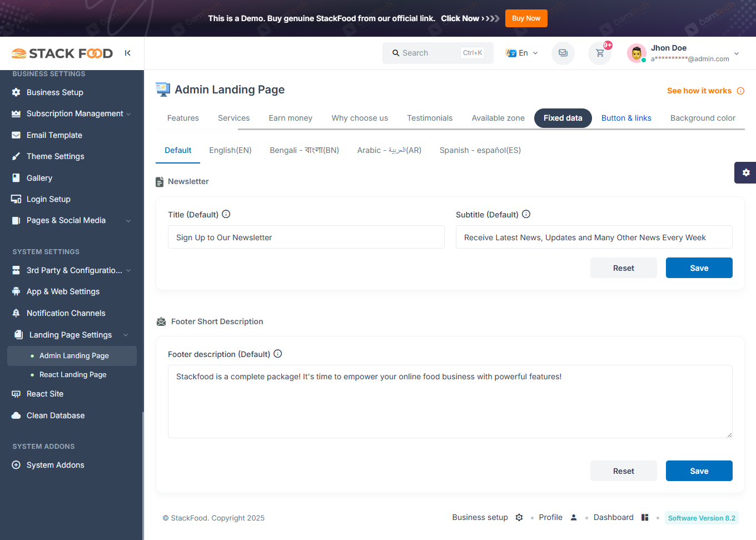
Task: Click the footer Dashboard link
Action: click(613, 517)
